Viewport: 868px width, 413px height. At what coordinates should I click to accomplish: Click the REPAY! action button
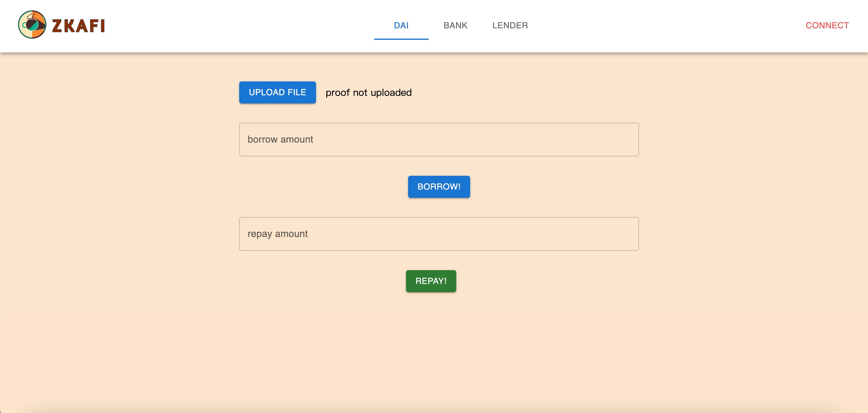click(431, 281)
